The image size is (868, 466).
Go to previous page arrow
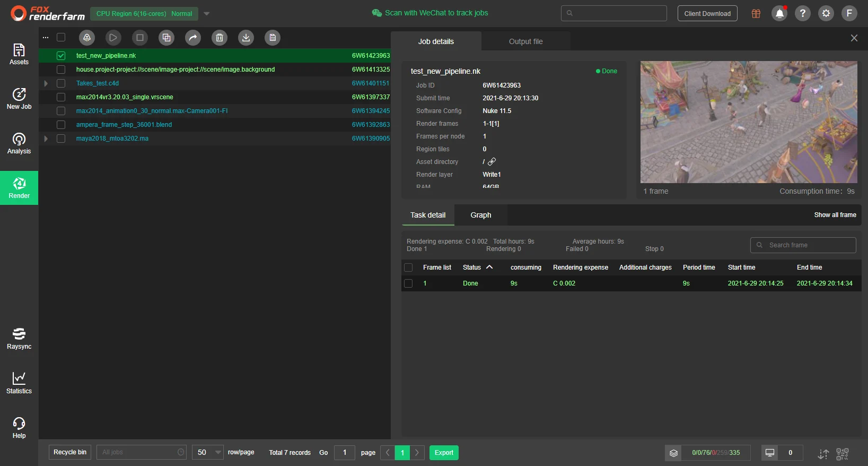click(388, 453)
